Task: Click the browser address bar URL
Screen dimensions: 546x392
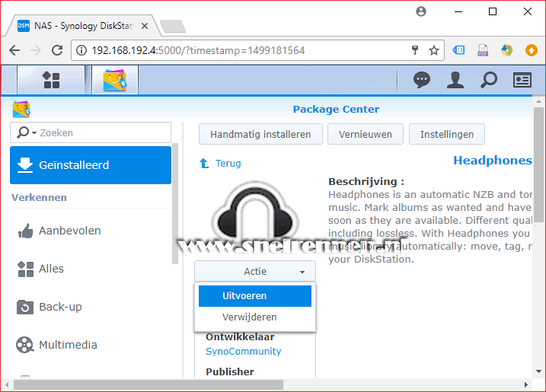Action: tap(198, 50)
